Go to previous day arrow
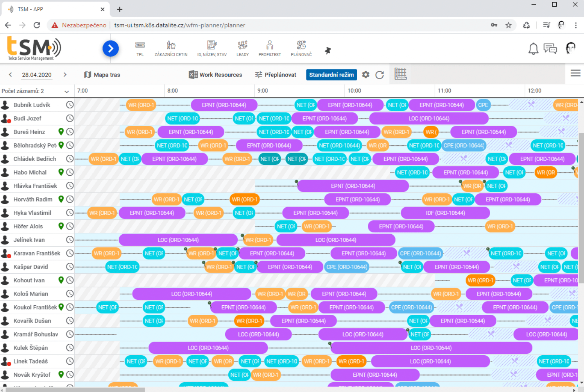 coord(11,75)
